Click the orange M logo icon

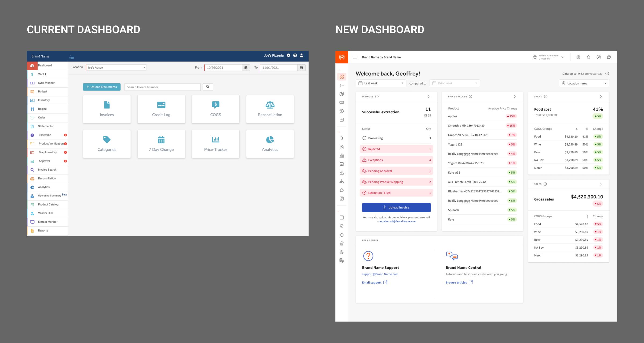click(x=342, y=57)
